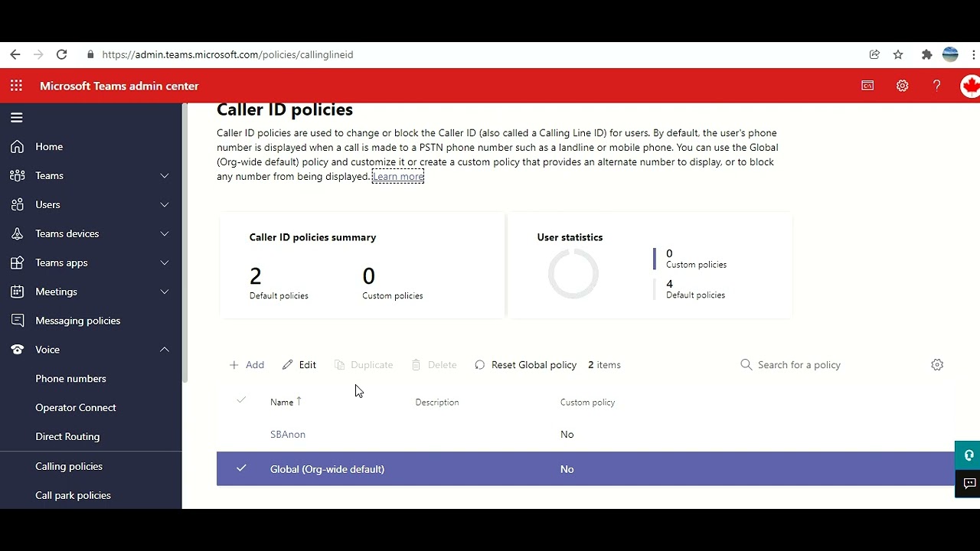Click the browser share icon
Image resolution: width=980 pixels, height=551 pixels.
coord(874,54)
